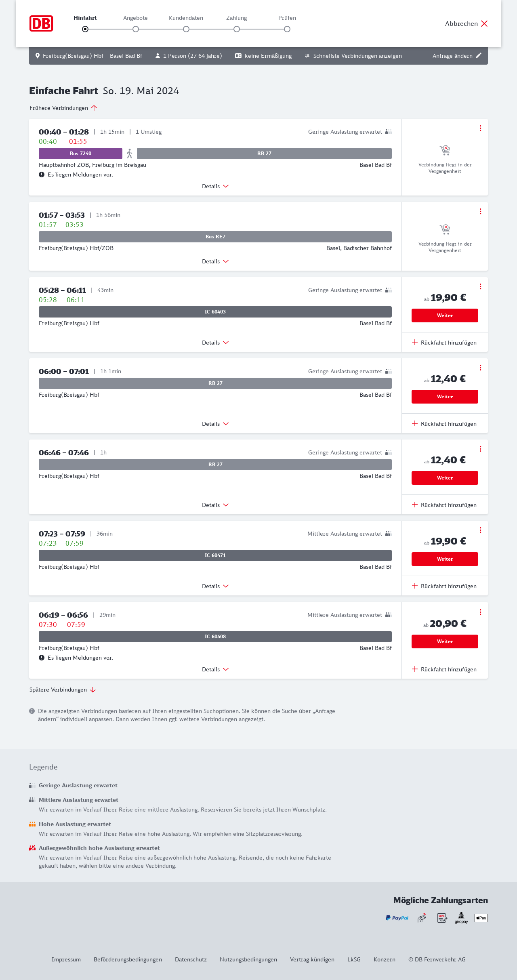Screen dimensions: 517x980
Task: Click Apple Pay icon in footer
Action: 481,918
